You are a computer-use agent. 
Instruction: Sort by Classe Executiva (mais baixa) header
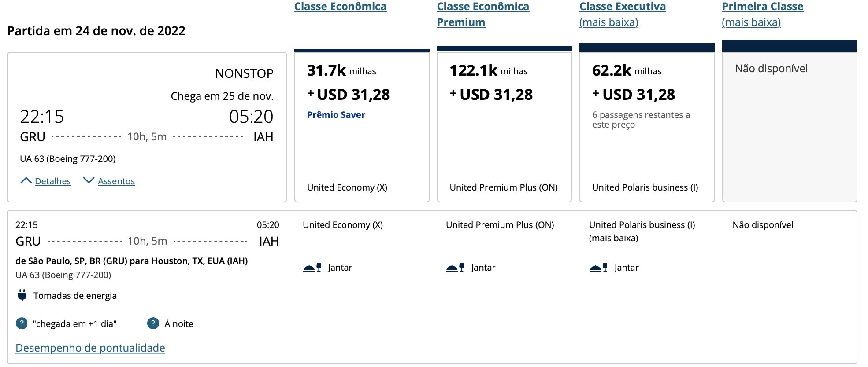click(x=623, y=14)
